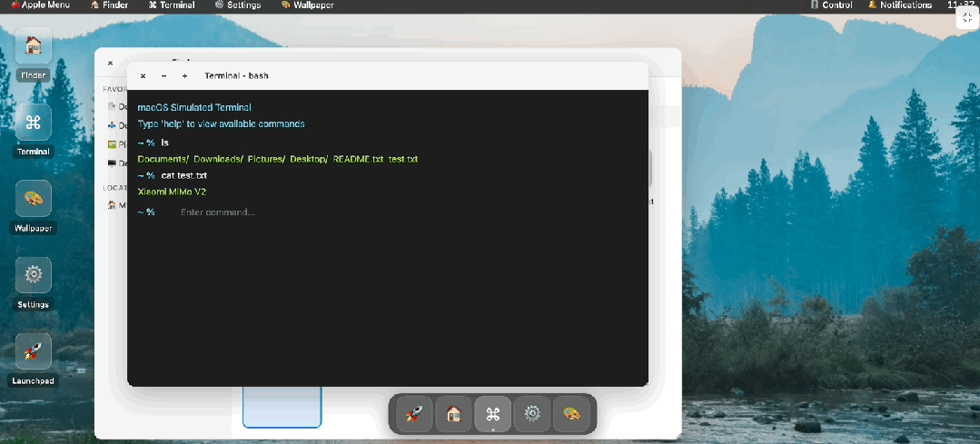Click the house Finder icon in dock
This screenshot has height=444, width=980.
click(453, 414)
